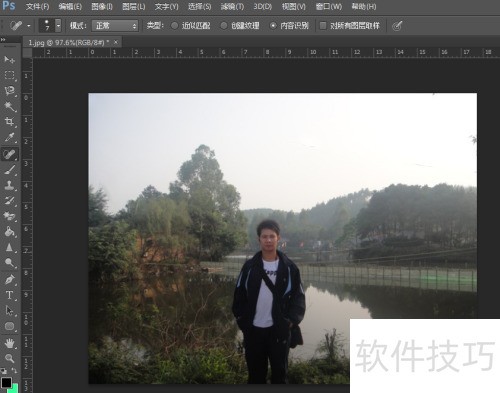Click the Photoshop Ps logo
Screen dimensions: 500x393
[8, 6]
